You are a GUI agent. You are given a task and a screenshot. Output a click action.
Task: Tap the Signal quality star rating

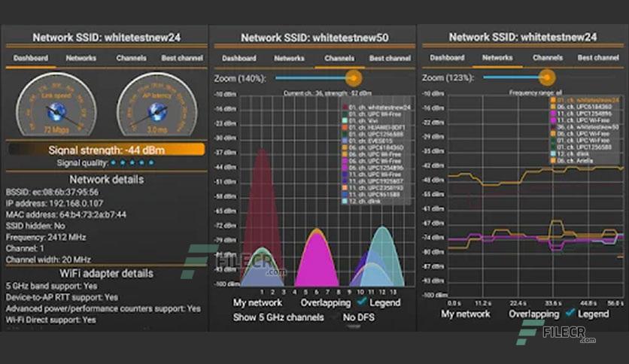[x=132, y=162]
